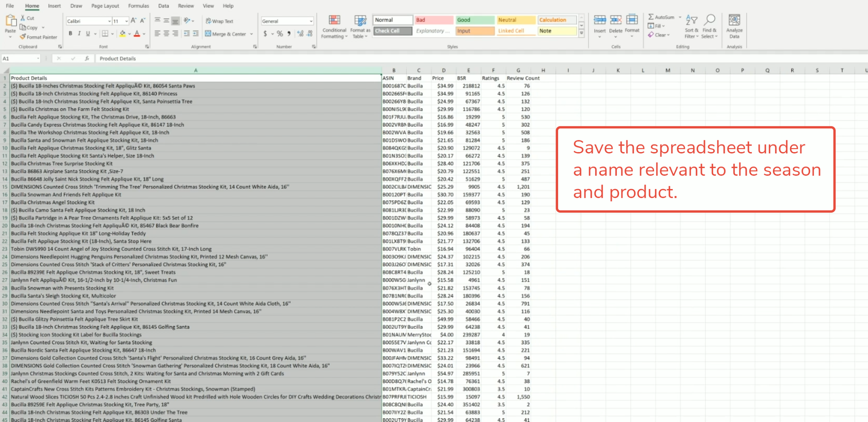Switch to the Page Layout tab
This screenshot has width=868, height=422.
(x=105, y=6)
